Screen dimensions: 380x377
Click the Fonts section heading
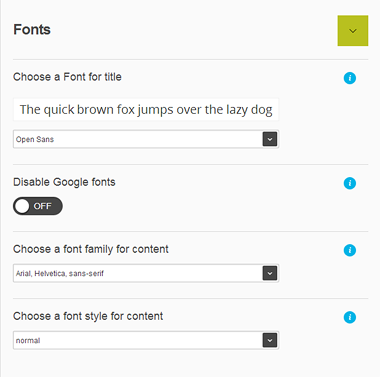(32, 30)
